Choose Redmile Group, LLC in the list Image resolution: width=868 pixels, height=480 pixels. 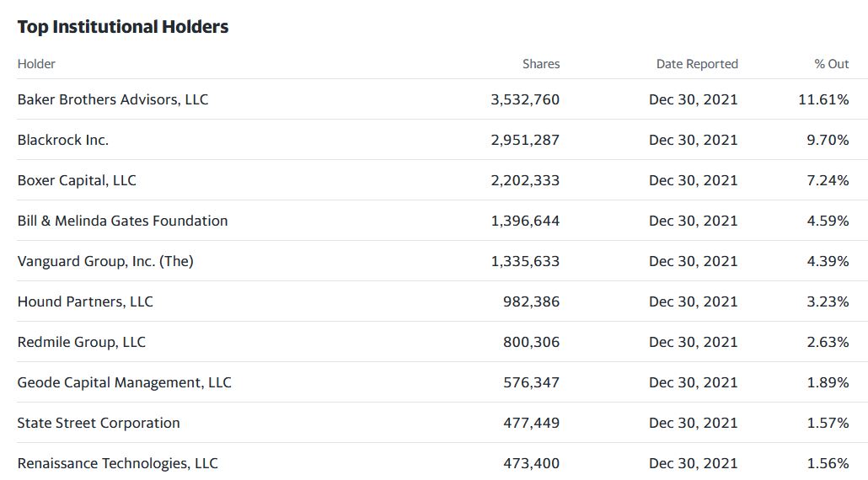click(82, 342)
